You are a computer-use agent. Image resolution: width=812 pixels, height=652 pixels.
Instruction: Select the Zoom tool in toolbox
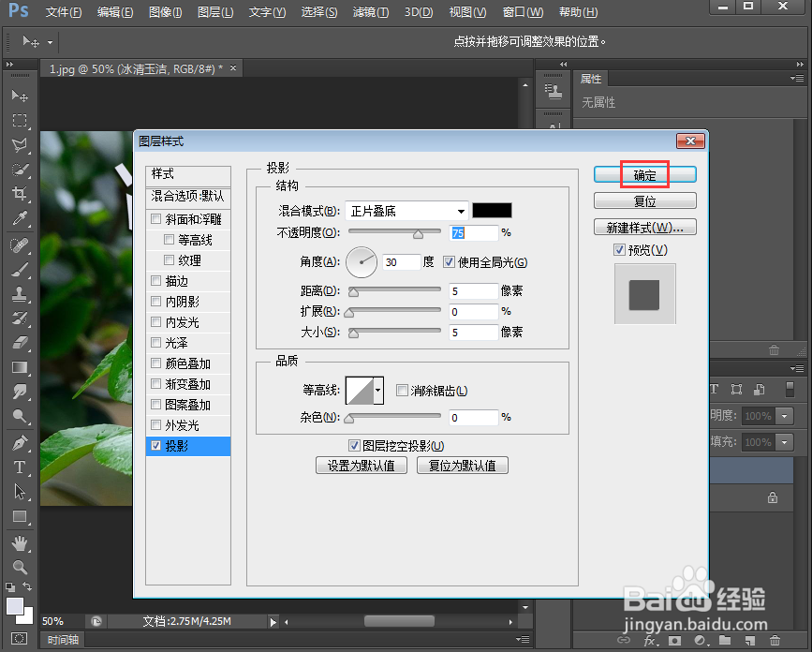tap(20, 567)
